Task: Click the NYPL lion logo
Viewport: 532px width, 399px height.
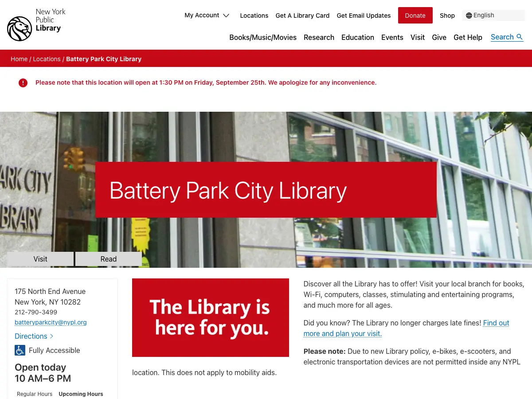Action: 20,29
